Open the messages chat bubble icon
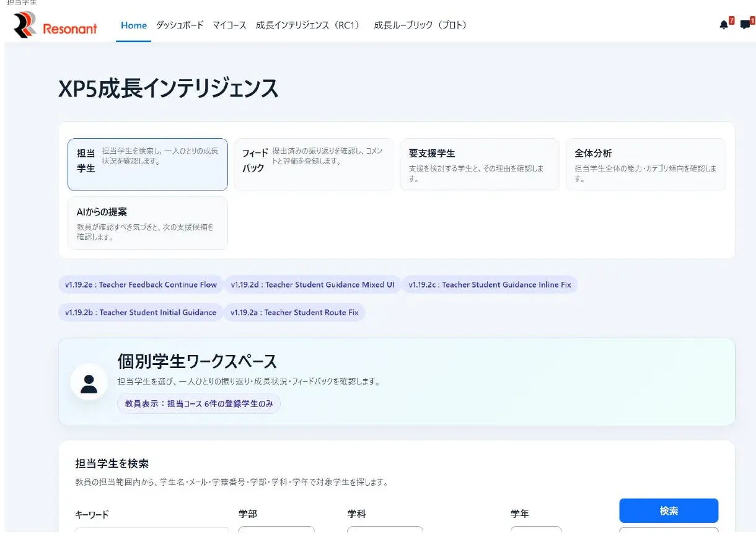This screenshot has height=539, width=756. (745, 25)
